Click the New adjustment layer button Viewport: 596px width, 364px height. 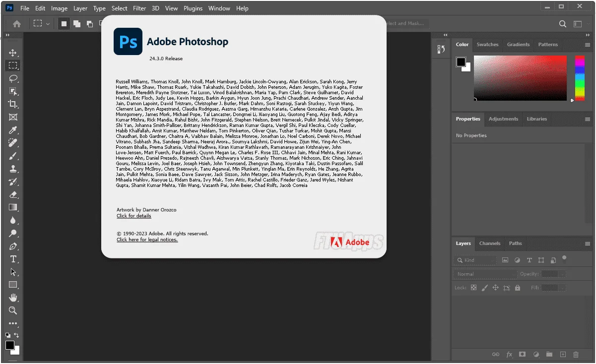(x=536, y=355)
